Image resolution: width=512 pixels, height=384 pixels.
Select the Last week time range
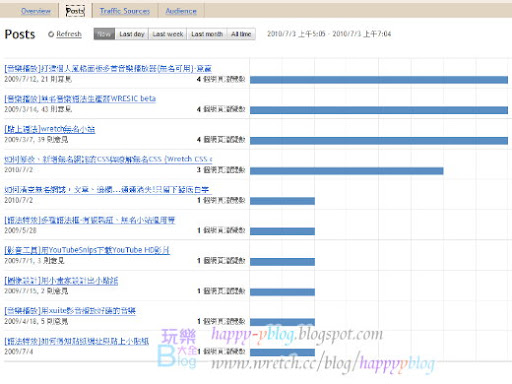click(x=168, y=34)
